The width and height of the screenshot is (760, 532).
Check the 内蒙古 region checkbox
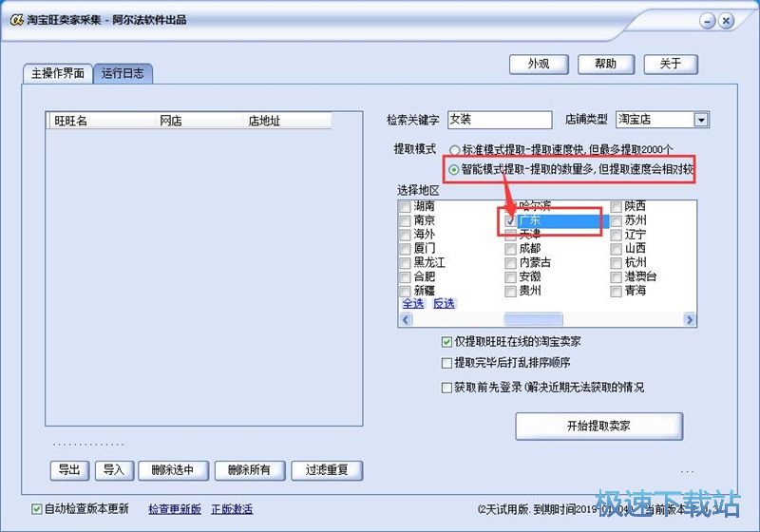click(x=510, y=263)
